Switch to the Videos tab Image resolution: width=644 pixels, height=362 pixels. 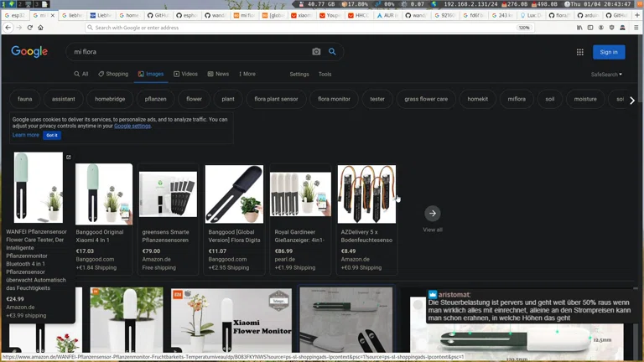coord(185,74)
